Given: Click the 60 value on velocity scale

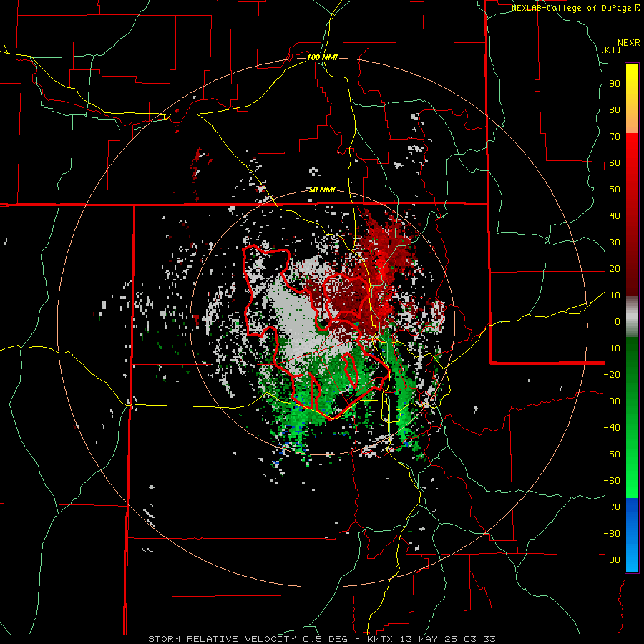Looking at the screenshot, I should (615, 162).
